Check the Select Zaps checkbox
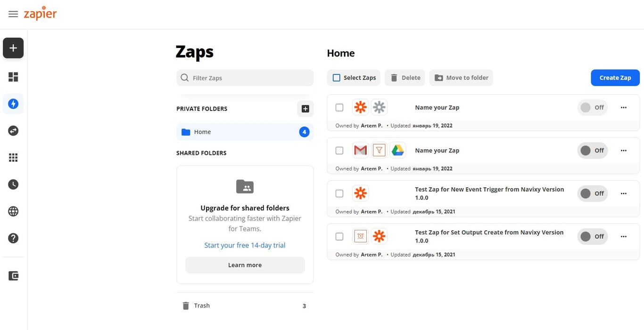This screenshot has height=330, width=644. point(336,77)
